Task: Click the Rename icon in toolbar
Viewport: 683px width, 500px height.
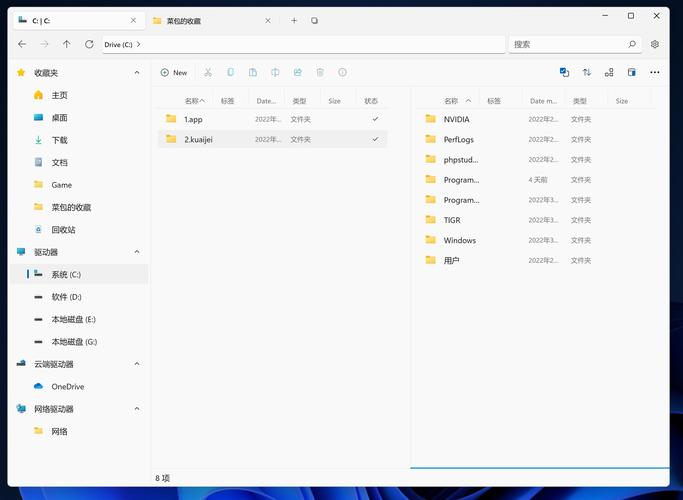Action: click(x=275, y=72)
